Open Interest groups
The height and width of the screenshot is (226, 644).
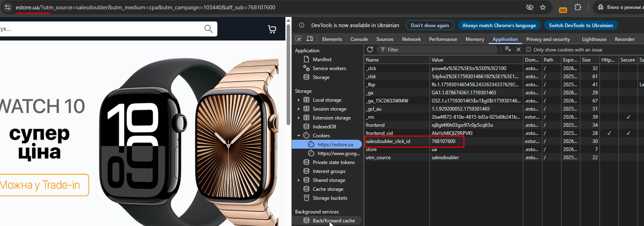coord(329,171)
